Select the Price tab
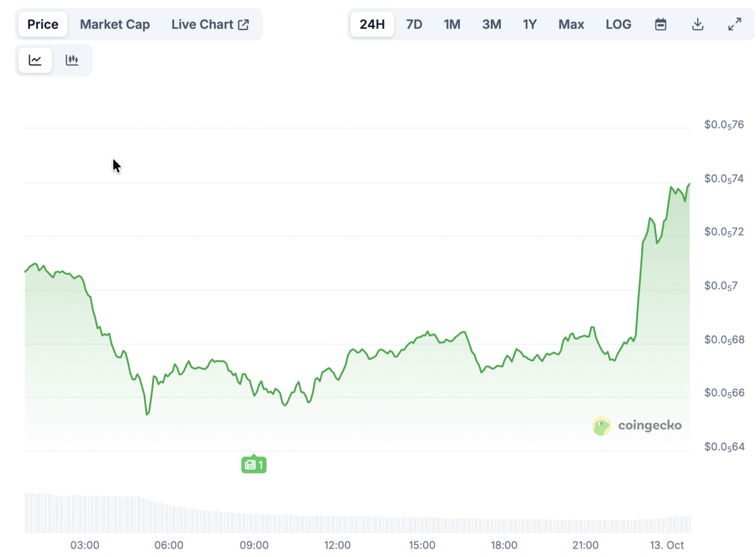Viewport: 756px width, 557px height. [x=43, y=24]
